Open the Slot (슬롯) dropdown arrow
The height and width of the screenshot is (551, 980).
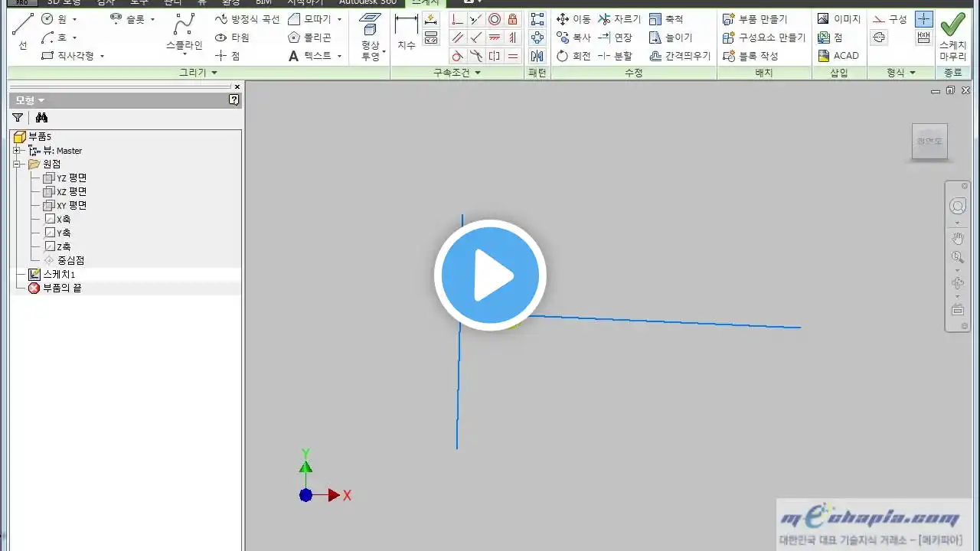click(152, 20)
